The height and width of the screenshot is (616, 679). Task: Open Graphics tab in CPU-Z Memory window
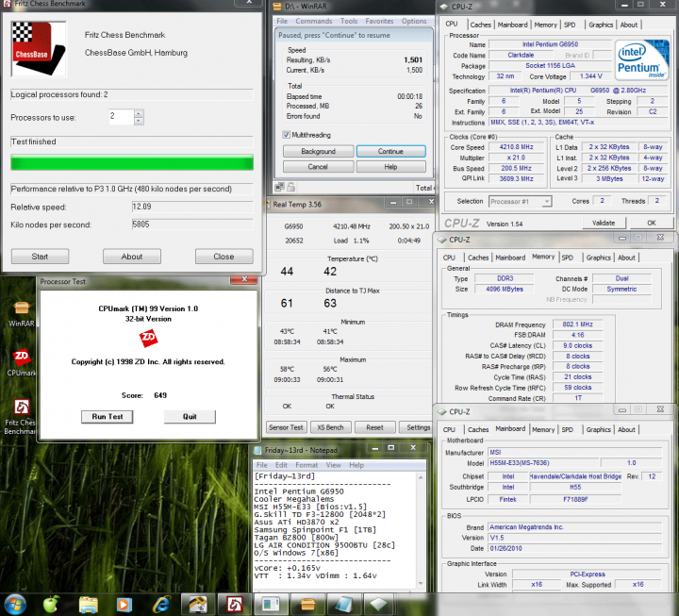point(599,258)
